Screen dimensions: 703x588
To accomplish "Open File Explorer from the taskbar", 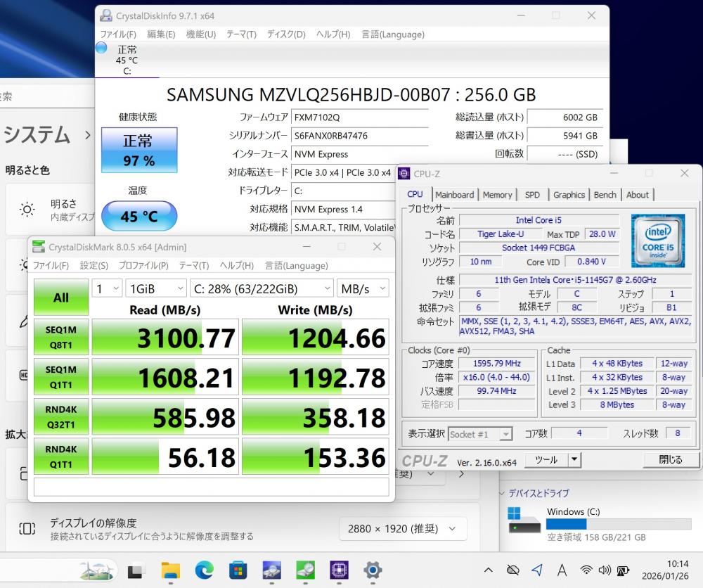I will [x=171, y=570].
